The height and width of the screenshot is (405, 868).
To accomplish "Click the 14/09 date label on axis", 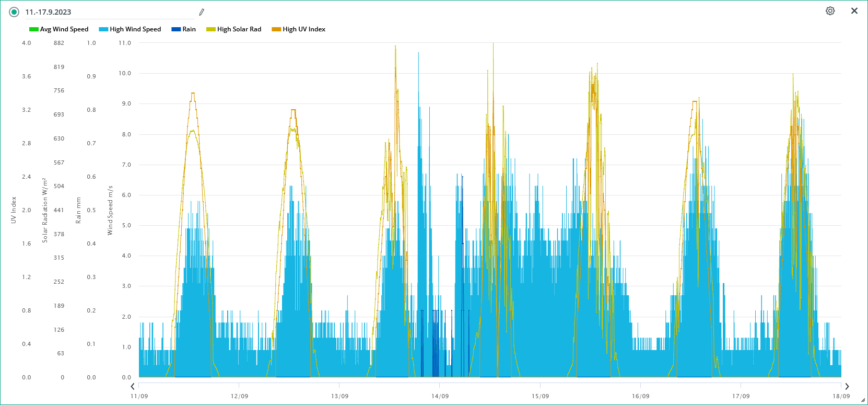I will point(440,396).
